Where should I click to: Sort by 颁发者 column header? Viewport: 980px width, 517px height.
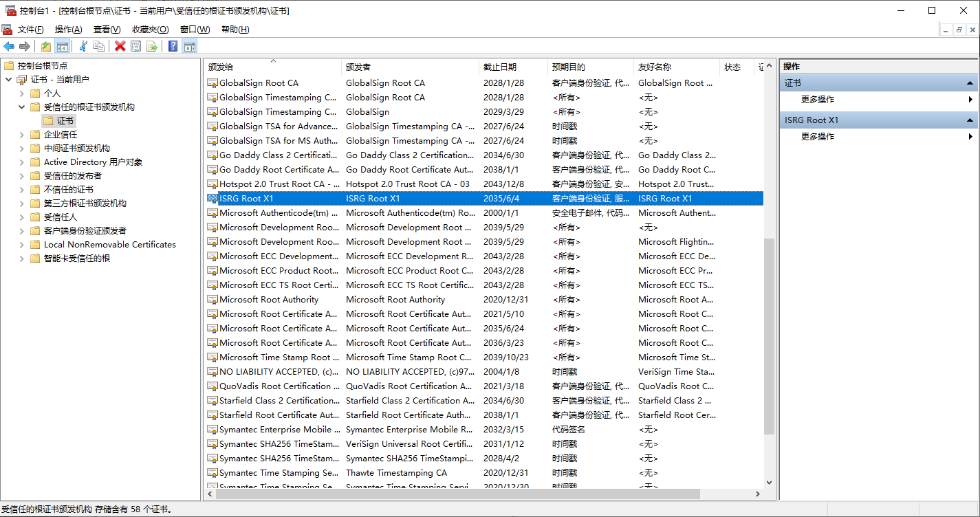click(410, 67)
